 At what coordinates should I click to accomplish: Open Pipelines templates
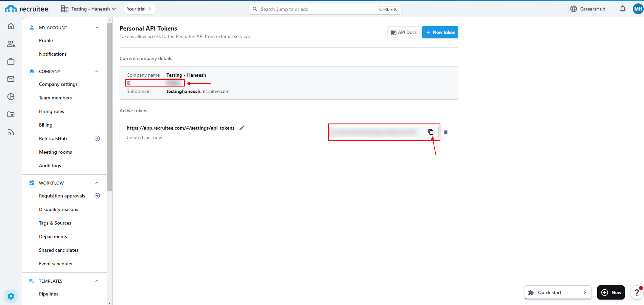48,294
